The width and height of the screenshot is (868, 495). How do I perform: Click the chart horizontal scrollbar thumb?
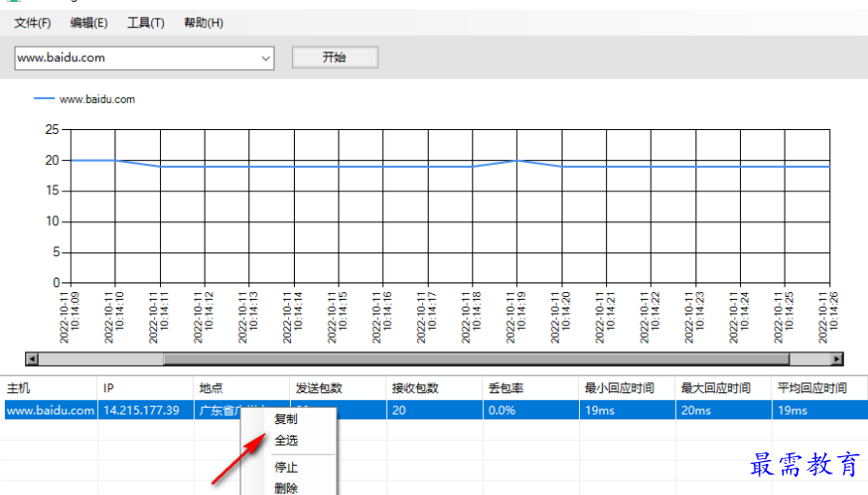pyautogui.click(x=476, y=359)
